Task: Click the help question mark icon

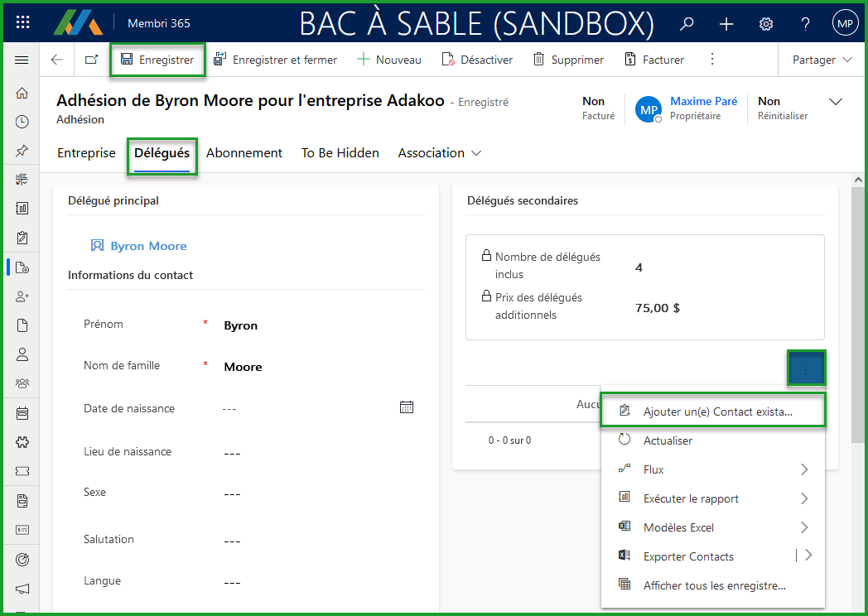Action: (x=805, y=24)
